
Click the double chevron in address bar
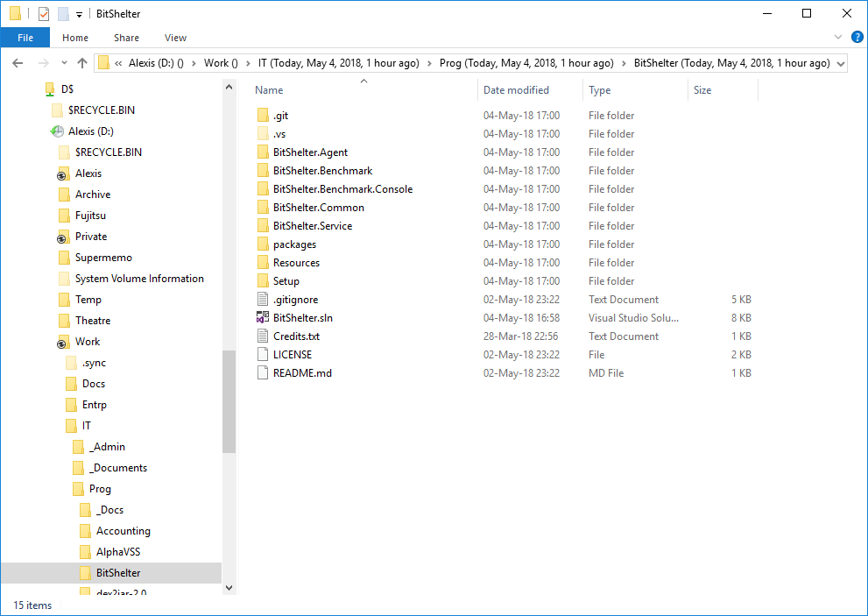pos(118,63)
